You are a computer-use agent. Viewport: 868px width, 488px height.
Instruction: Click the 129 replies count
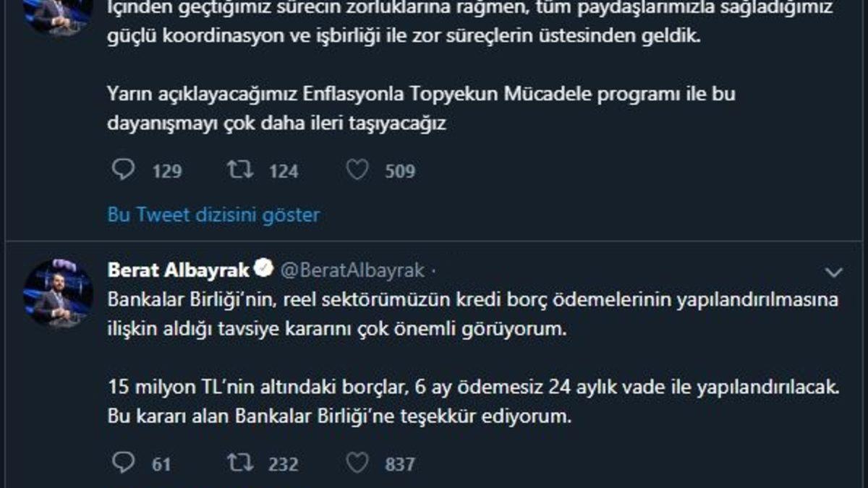click(167, 171)
